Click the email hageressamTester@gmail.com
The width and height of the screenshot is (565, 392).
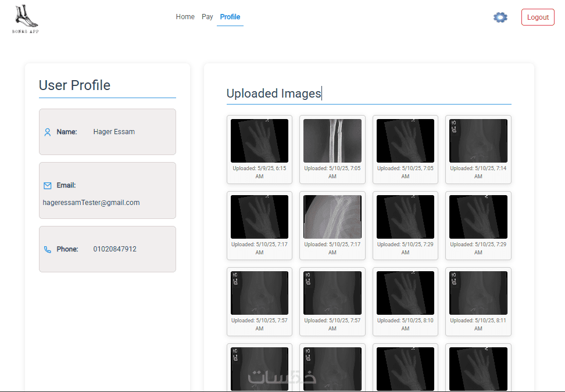pos(91,203)
